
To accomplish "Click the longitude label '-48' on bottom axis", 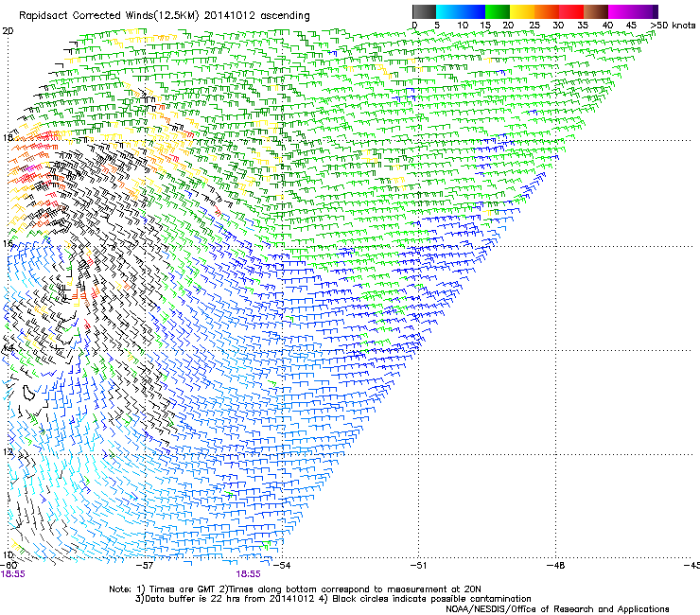I will [555, 566].
